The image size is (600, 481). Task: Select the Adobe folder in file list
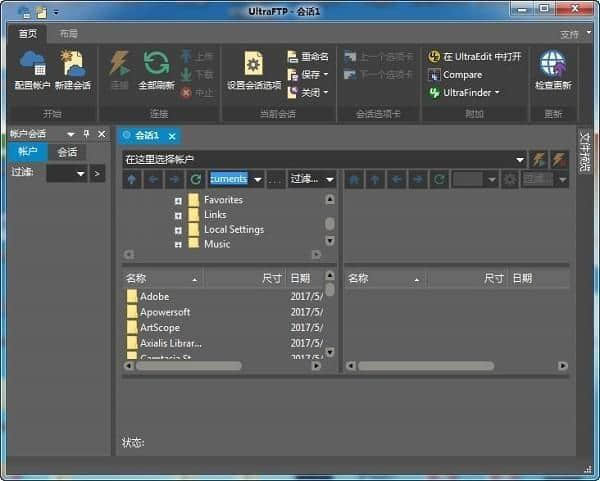click(154, 297)
